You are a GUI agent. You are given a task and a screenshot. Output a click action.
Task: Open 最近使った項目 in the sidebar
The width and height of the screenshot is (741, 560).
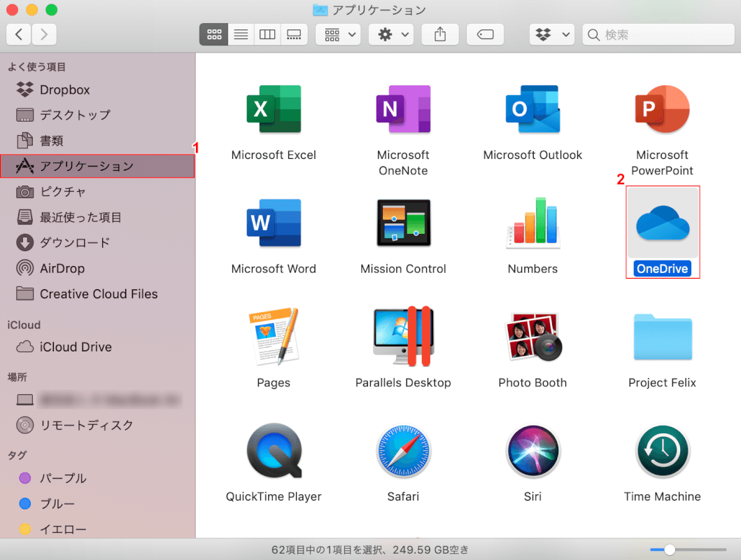[x=98, y=218]
